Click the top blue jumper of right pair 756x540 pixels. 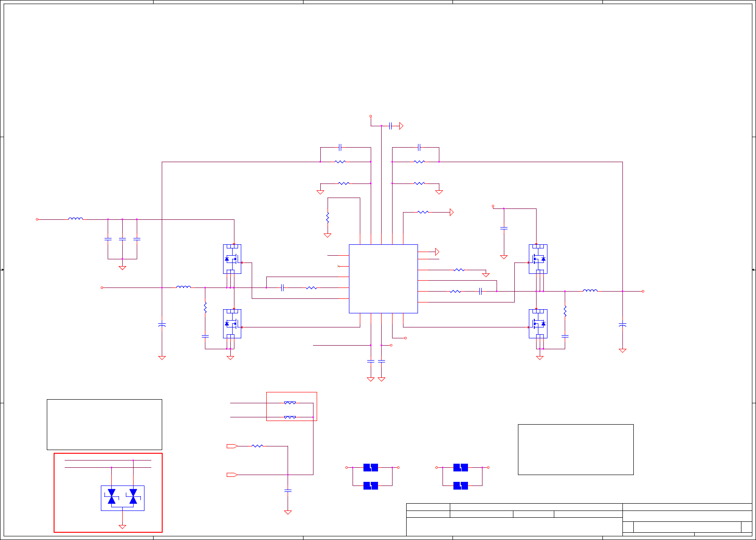click(x=461, y=467)
